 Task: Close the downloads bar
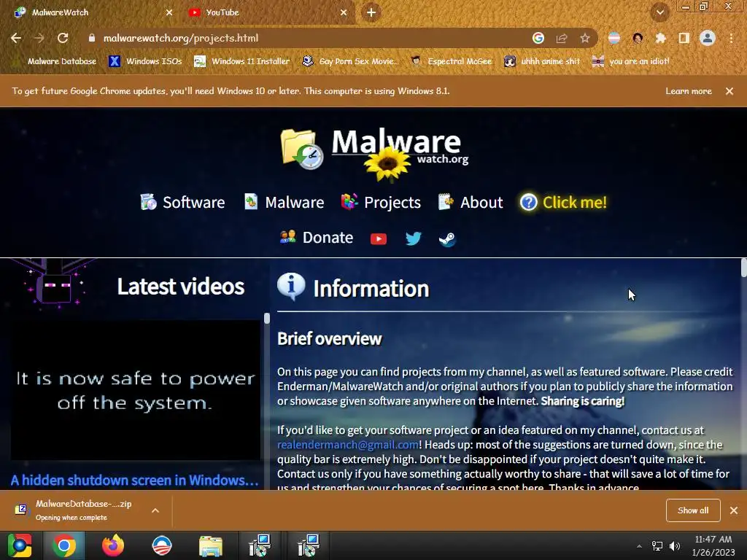(734, 510)
